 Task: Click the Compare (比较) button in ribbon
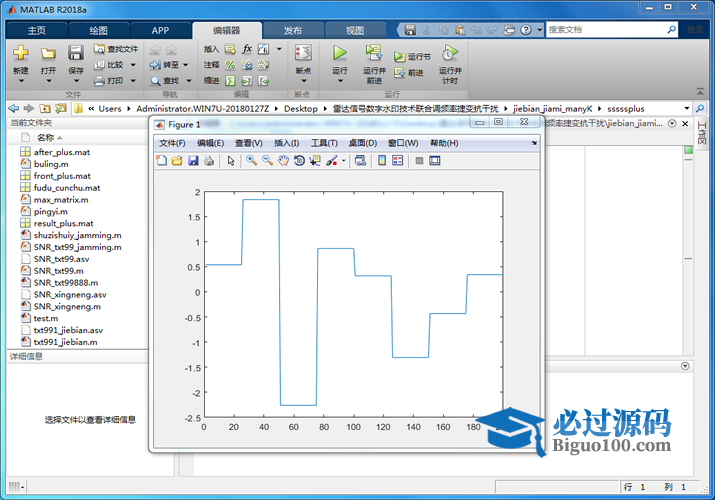tap(108, 64)
